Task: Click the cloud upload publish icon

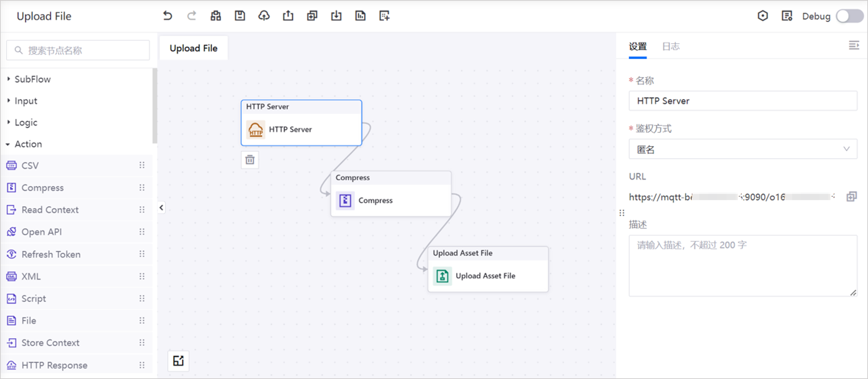Action: (x=264, y=16)
